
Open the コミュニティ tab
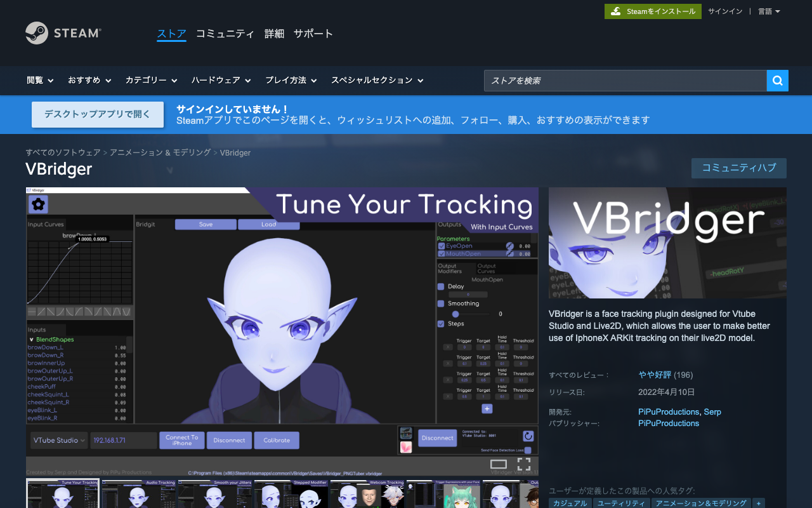[x=225, y=34]
